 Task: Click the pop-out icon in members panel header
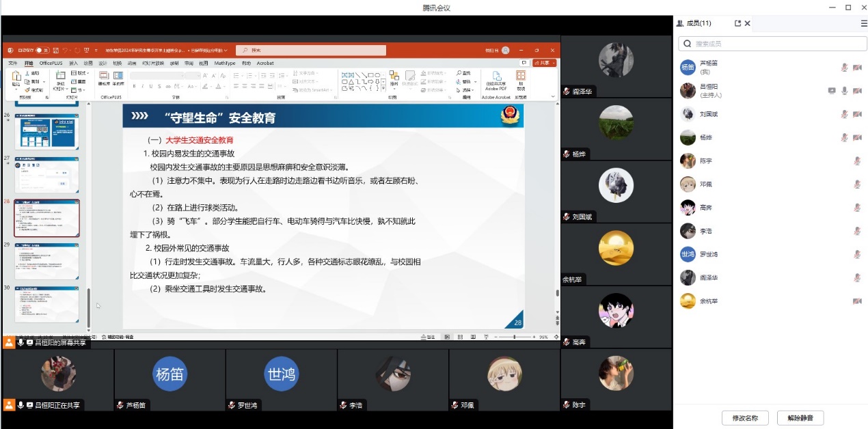pyautogui.click(x=737, y=23)
